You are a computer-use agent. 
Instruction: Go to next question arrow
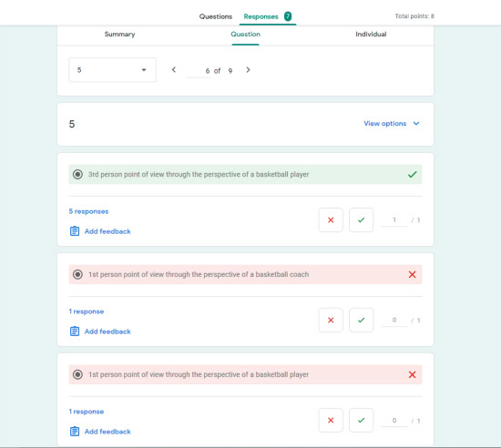(x=248, y=69)
